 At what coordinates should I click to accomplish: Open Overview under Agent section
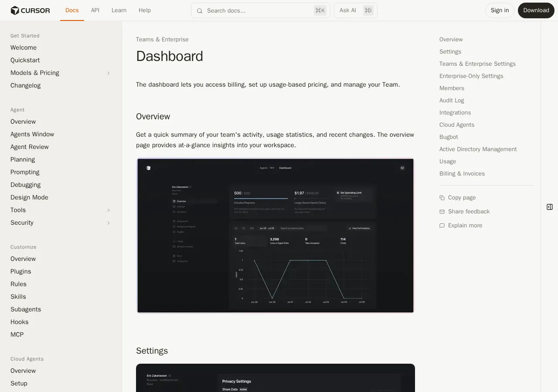(x=23, y=122)
